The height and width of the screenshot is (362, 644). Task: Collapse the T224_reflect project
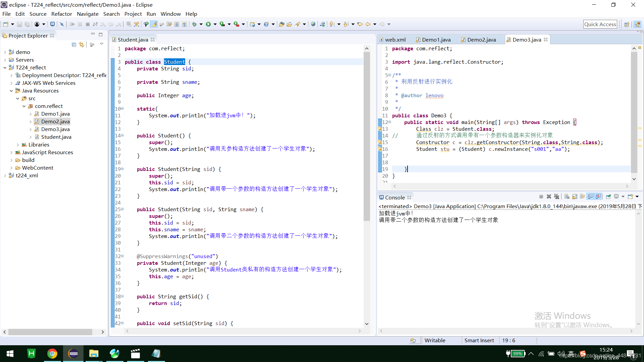pyautogui.click(x=5, y=67)
